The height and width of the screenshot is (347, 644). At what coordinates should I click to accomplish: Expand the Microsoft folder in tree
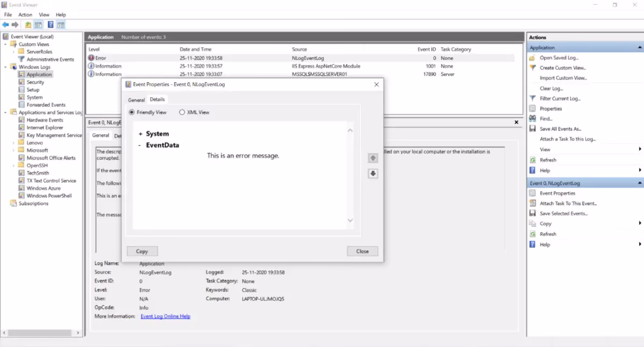tap(13, 150)
